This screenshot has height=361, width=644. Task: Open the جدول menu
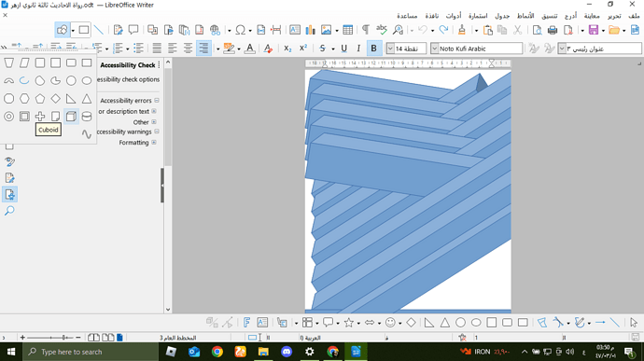[502, 16]
